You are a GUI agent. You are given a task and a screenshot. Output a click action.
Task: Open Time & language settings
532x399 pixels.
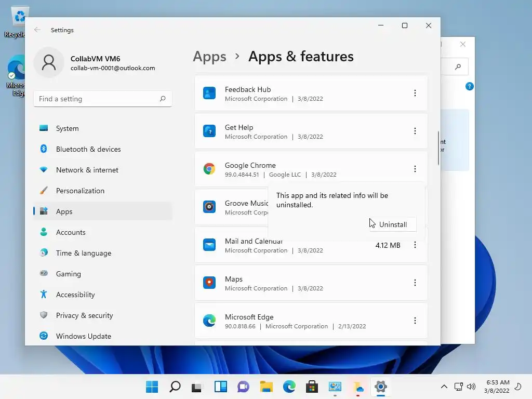[x=103, y=253]
